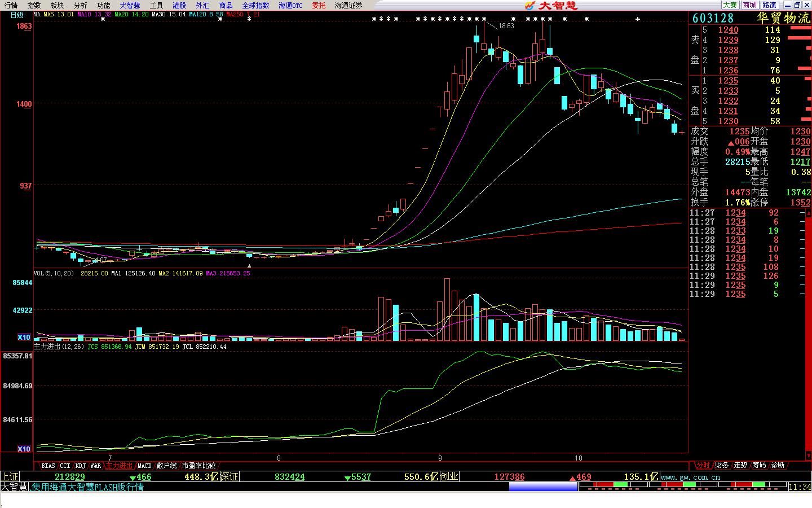Image resolution: width=812 pixels, height=508 pixels.
Task: Select the W&R indicator tab
Action: (x=95, y=466)
